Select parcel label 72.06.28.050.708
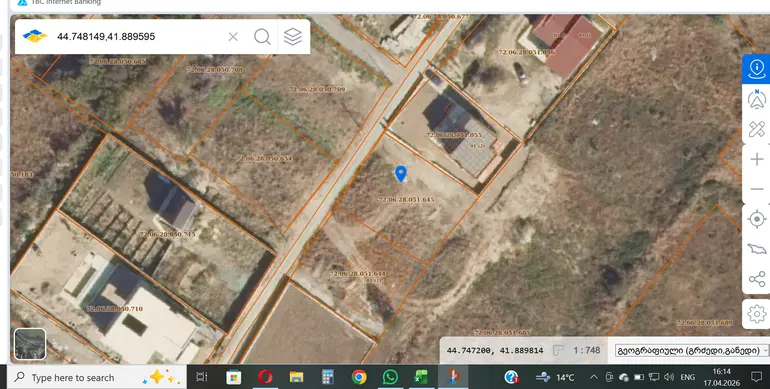Viewport: 770px width, 389px height. click(x=215, y=70)
